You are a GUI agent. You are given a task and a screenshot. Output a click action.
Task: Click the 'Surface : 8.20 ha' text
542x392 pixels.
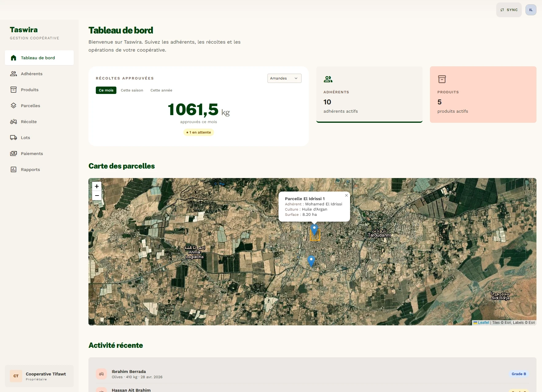301,215
